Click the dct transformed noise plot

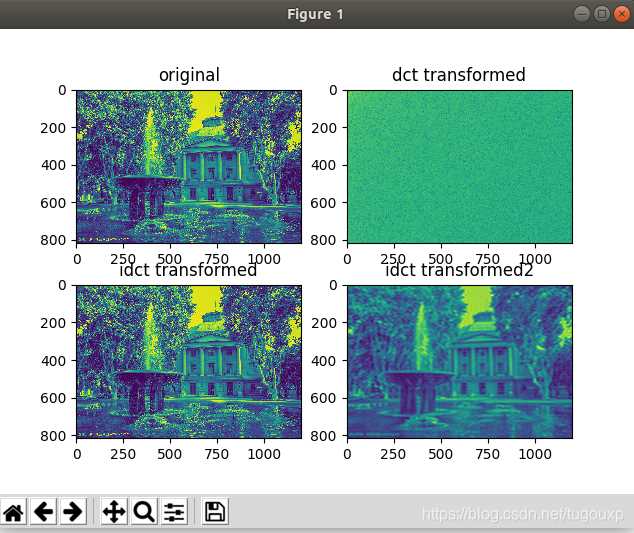click(x=459, y=166)
